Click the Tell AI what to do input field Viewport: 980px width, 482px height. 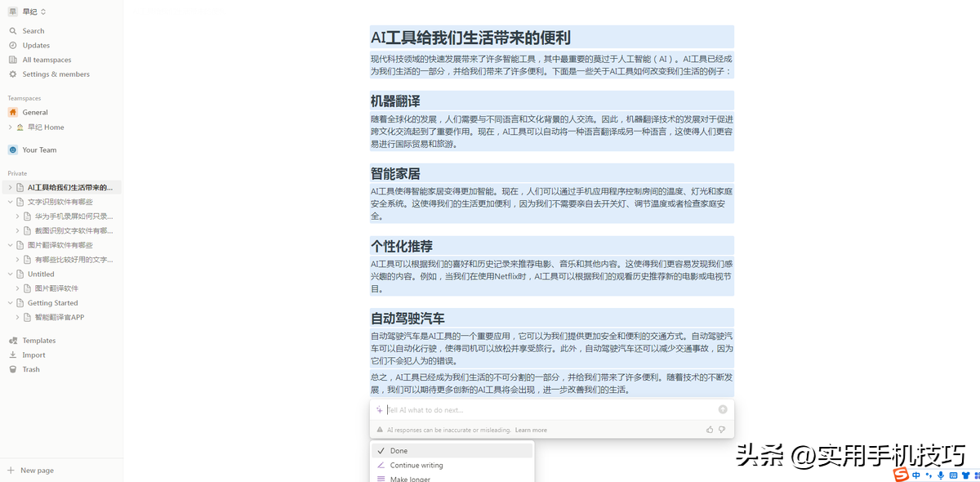click(490, 409)
